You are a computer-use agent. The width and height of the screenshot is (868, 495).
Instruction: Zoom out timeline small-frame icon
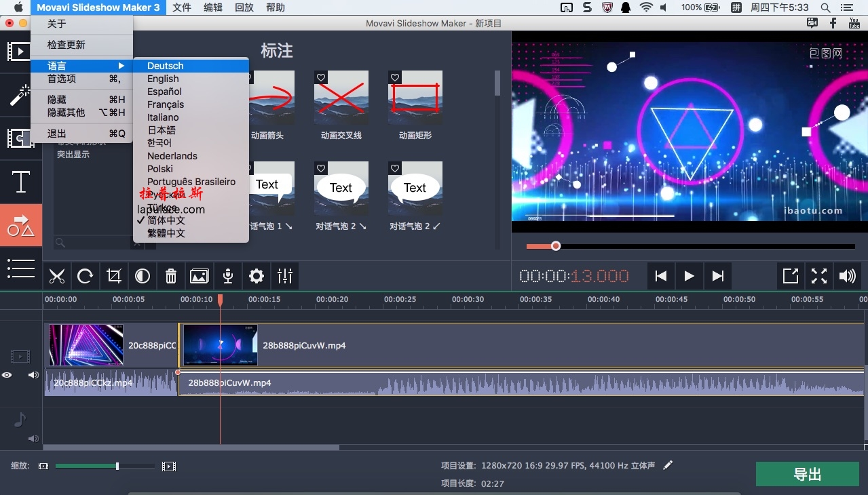coord(43,467)
